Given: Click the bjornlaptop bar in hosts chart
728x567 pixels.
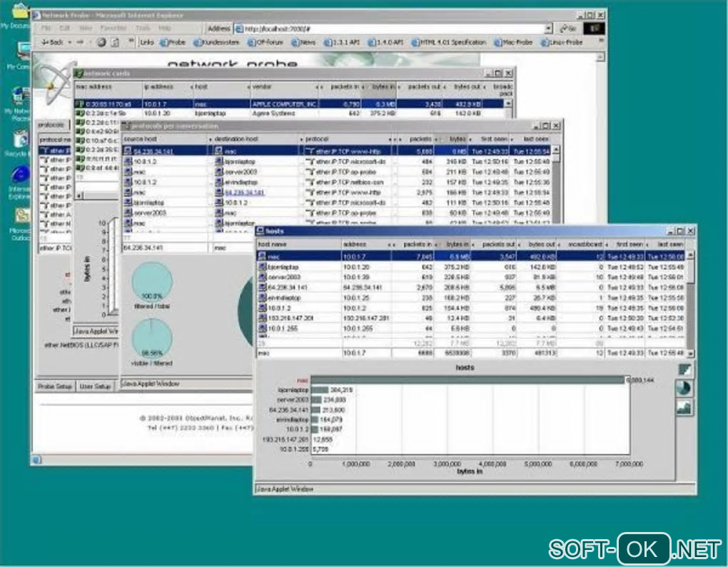Looking at the screenshot, I should point(320,390).
